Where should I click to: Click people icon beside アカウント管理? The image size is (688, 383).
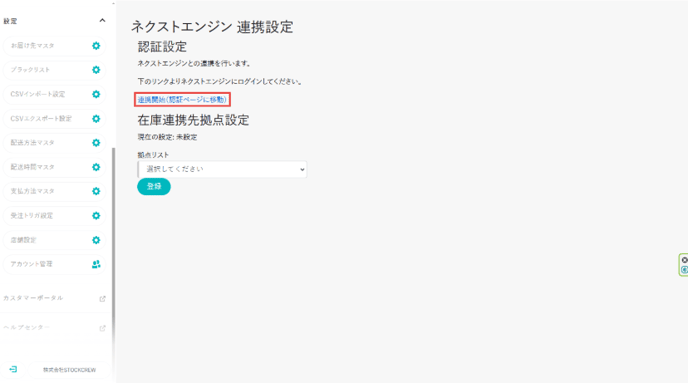point(96,264)
